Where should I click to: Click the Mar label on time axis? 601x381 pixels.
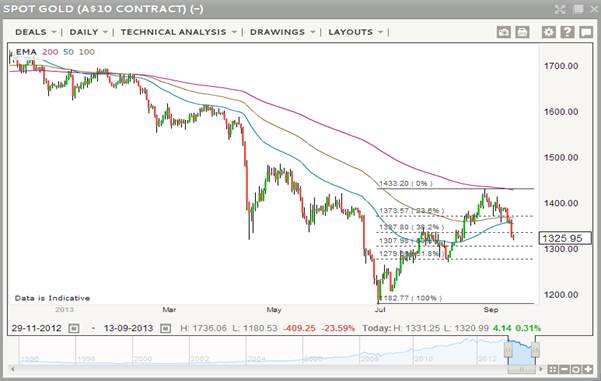[169, 309]
